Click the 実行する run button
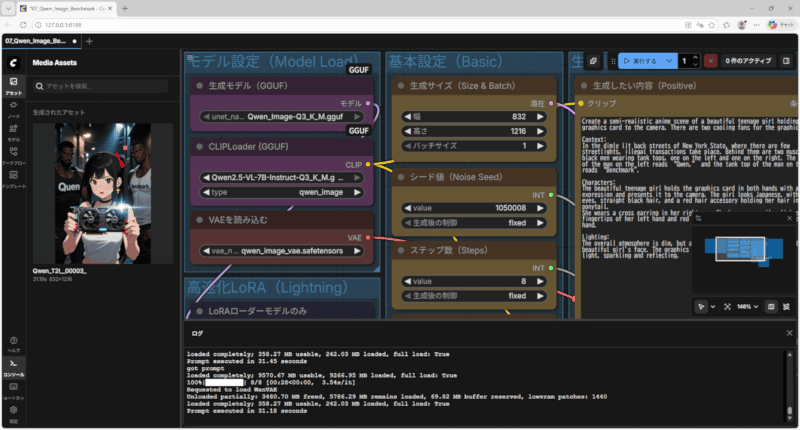Screen dimensions: 800x430 [643, 61]
